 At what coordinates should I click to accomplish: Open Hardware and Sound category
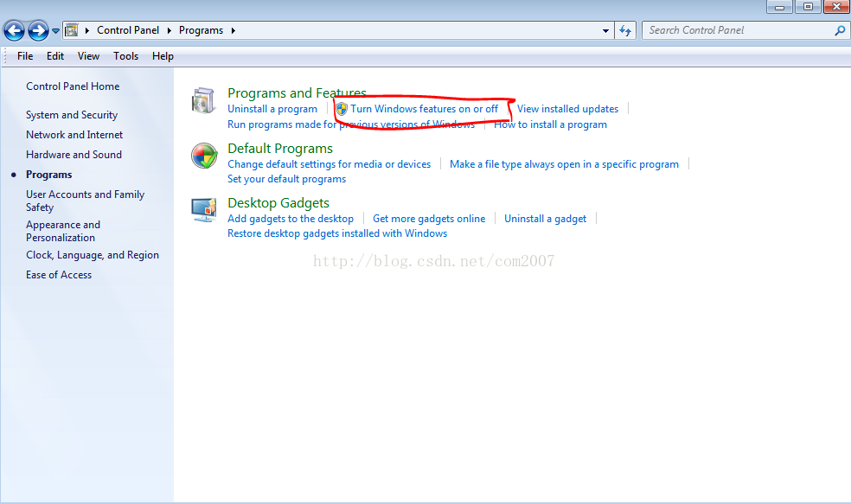tap(74, 155)
